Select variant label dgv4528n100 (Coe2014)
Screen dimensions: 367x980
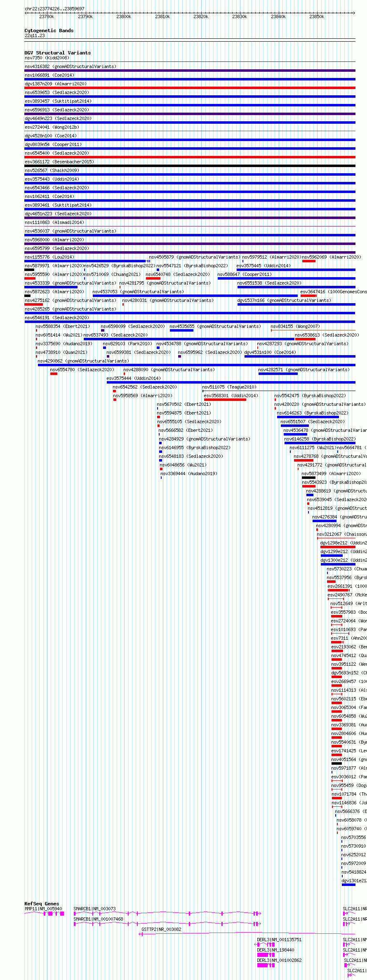51,136
